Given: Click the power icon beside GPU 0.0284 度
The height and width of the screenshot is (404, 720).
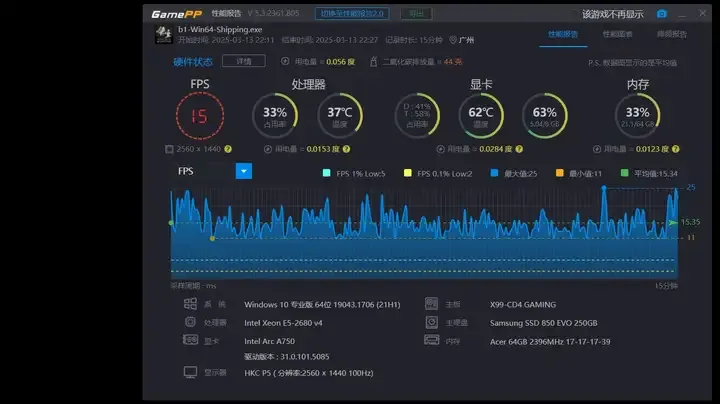Looking at the screenshot, I should [440, 149].
